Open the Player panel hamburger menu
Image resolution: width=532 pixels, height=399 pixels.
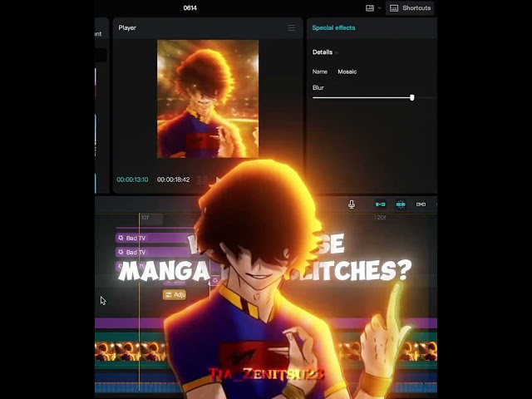tap(292, 27)
